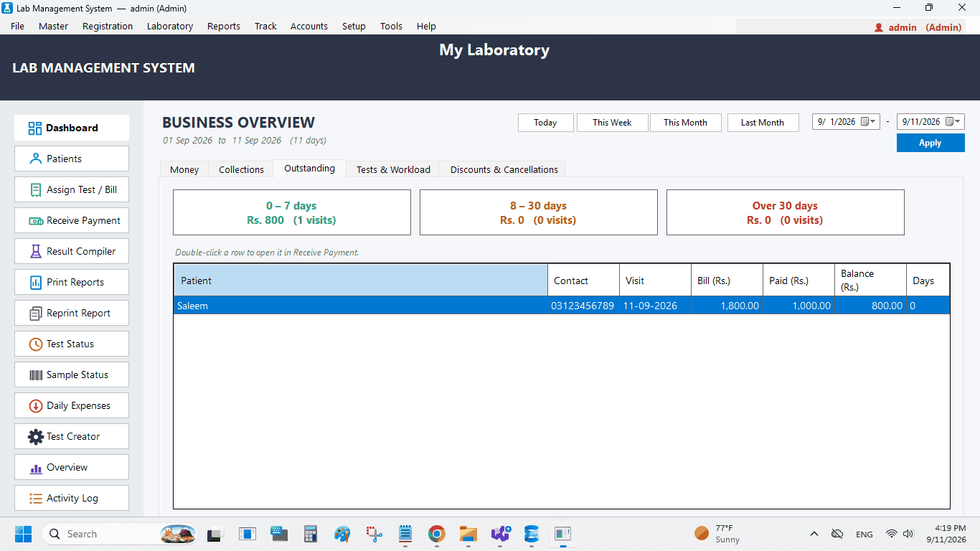Click the 0 – 7 days summary card

pos(292,212)
